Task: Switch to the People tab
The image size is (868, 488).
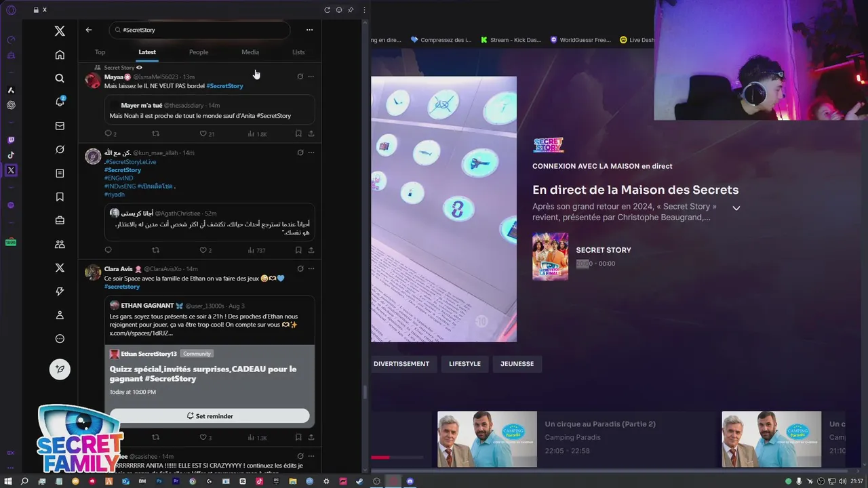Action: (199, 52)
